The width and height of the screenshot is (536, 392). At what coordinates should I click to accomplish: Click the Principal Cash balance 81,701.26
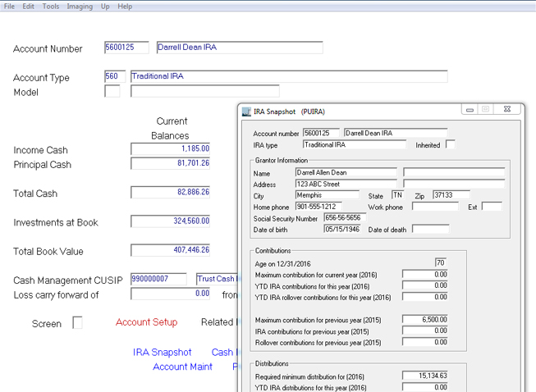point(170,163)
